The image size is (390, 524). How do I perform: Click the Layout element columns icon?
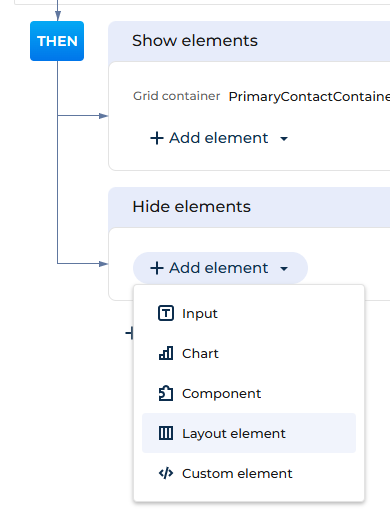[x=166, y=433]
